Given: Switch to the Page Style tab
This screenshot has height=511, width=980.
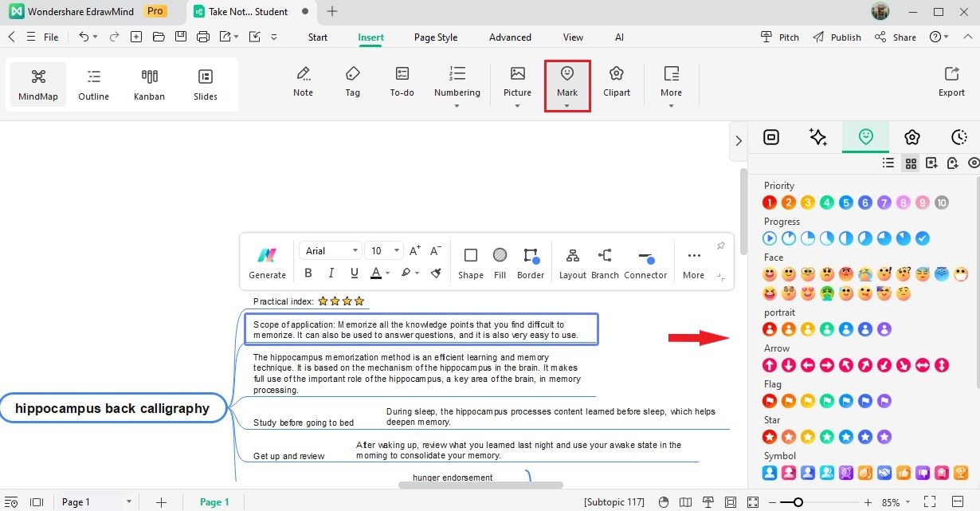Looking at the screenshot, I should tap(436, 37).
